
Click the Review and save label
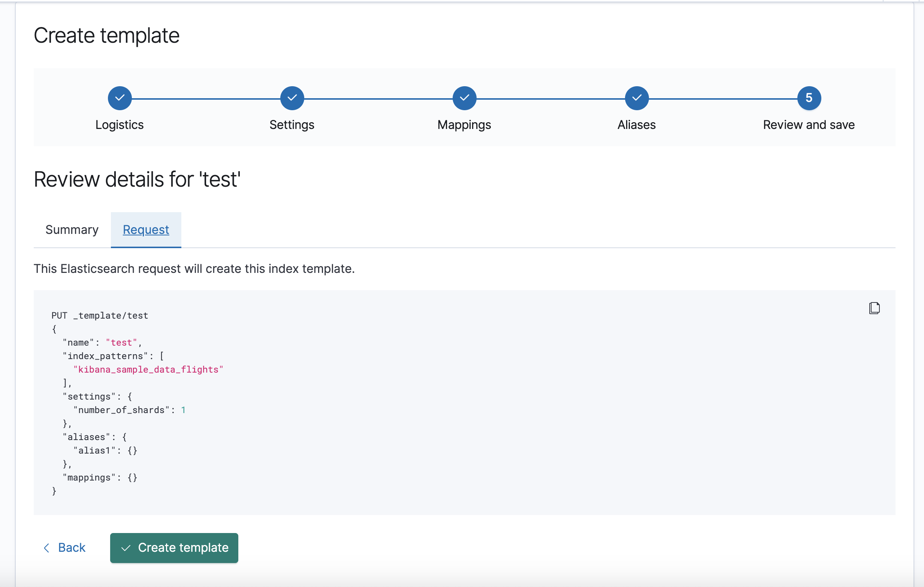(x=809, y=125)
